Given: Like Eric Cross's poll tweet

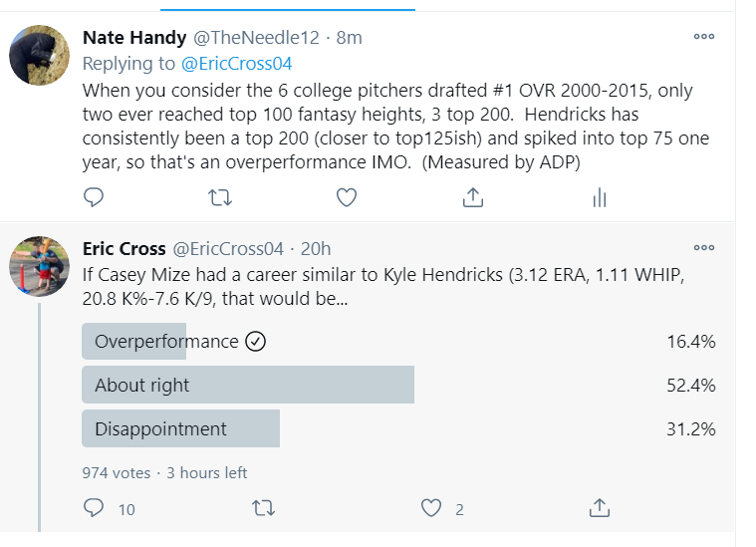Looking at the screenshot, I should [431, 508].
